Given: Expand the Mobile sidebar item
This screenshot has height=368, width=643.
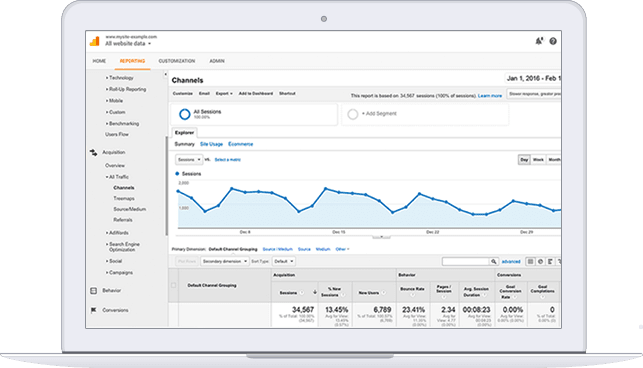Looking at the screenshot, I should tap(114, 101).
